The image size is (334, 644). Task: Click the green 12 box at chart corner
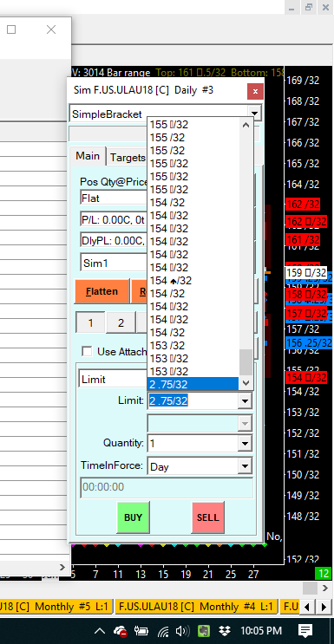pos(323,573)
